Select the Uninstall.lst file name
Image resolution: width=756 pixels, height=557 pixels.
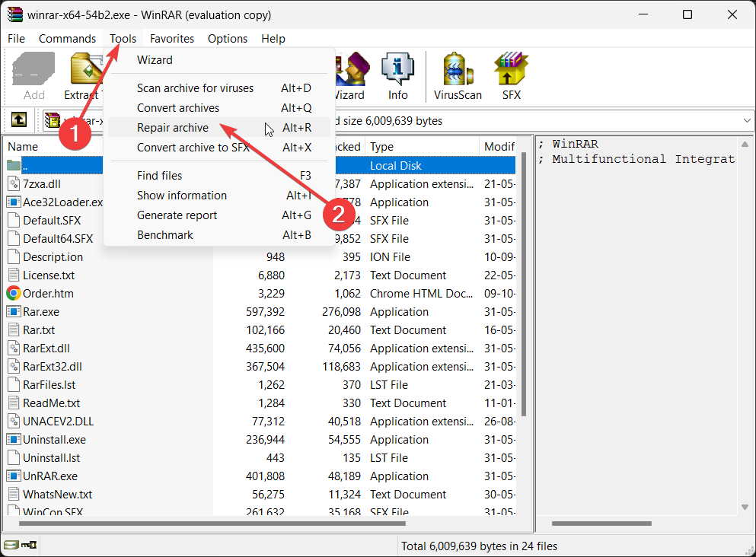(52, 458)
